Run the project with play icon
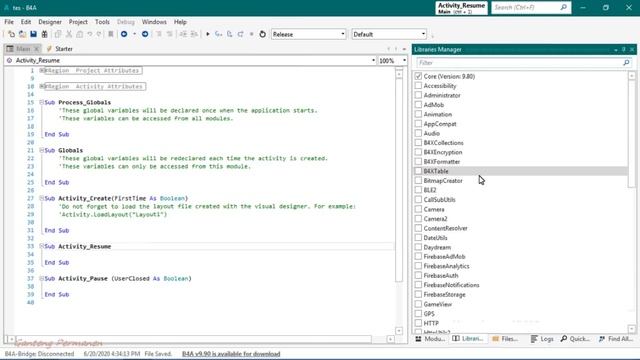 point(208,34)
